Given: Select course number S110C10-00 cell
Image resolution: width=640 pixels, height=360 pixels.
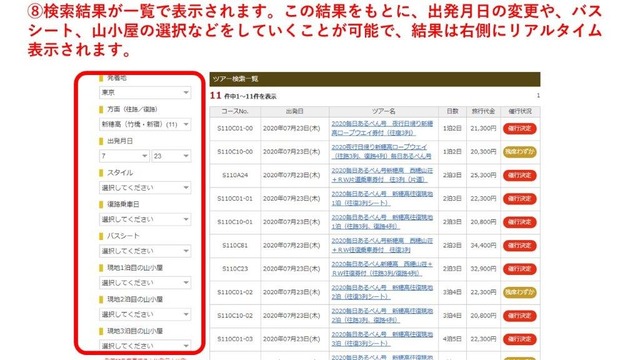Looking at the screenshot, I should pyautogui.click(x=235, y=152).
